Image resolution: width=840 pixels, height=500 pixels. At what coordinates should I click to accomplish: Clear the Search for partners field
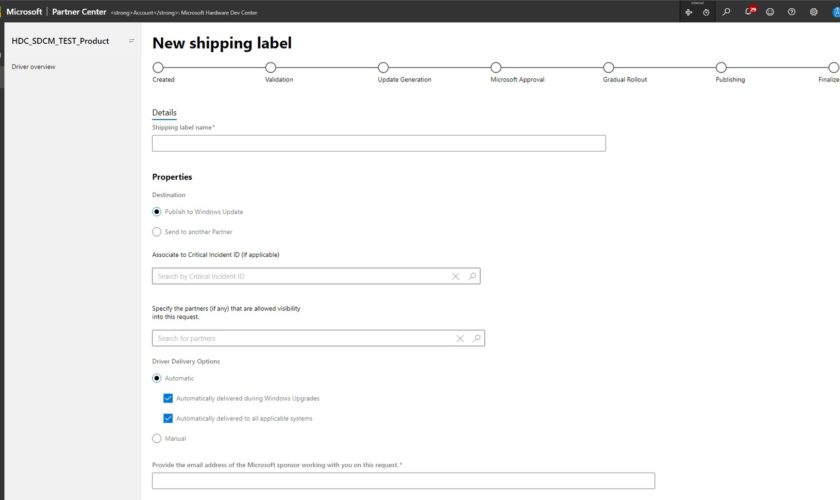(460, 338)
